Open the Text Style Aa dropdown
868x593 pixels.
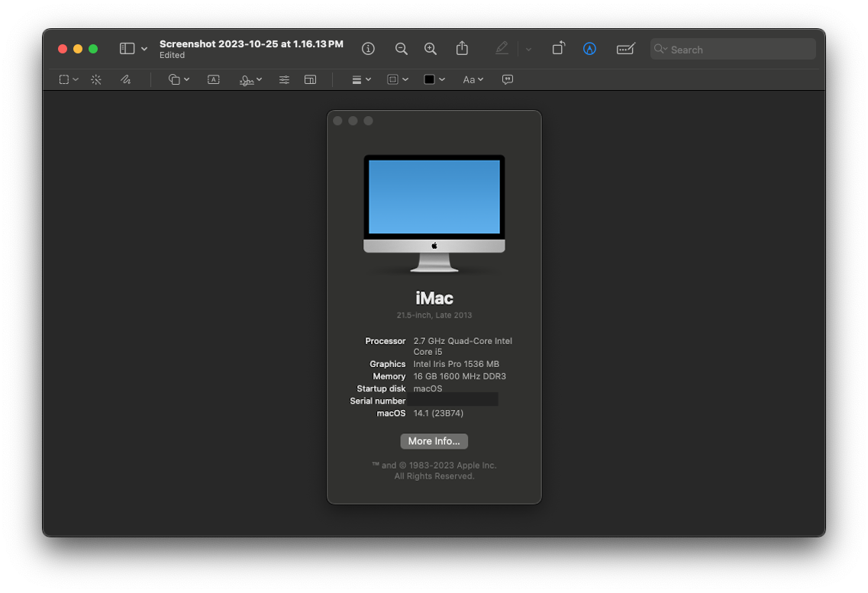[473, 79]
